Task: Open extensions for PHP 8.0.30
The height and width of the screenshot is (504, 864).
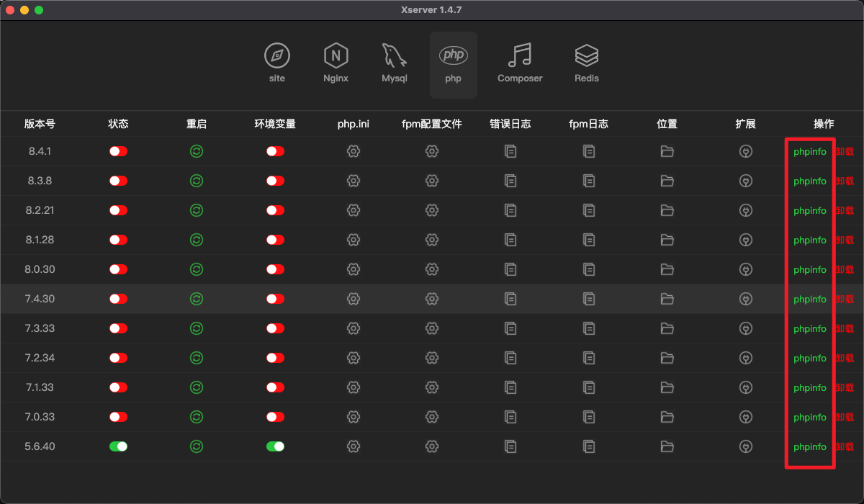Action: click(746, 269)
